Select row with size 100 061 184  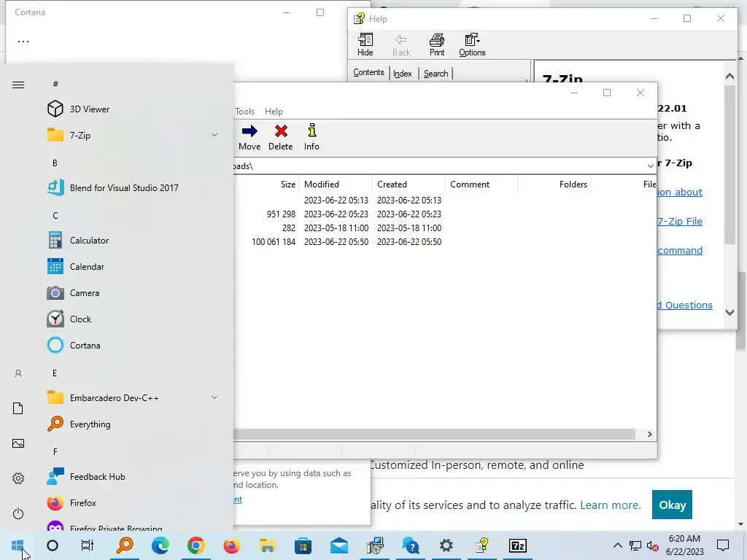point(445,242)
